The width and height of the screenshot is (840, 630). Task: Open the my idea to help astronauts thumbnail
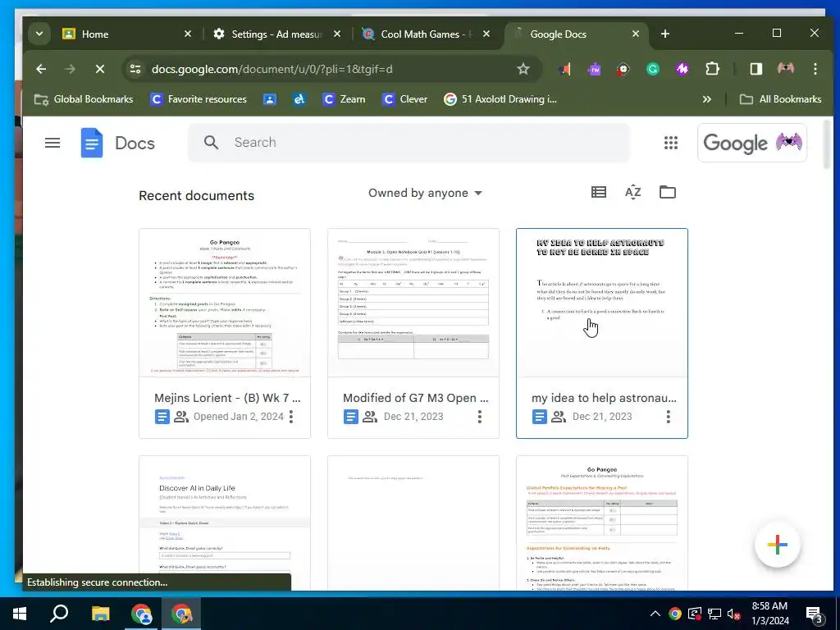601,303
